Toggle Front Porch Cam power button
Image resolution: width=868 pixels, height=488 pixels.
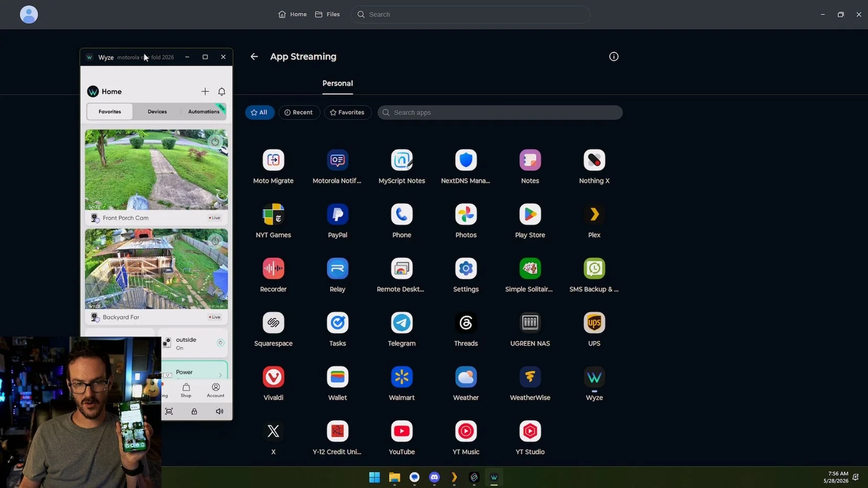point(215,142)
